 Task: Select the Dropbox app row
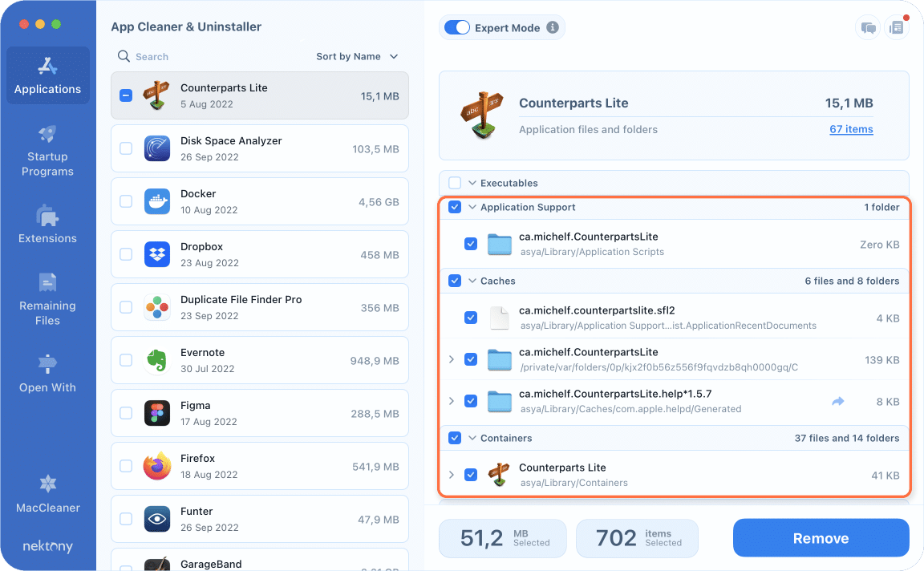point(260,254)
